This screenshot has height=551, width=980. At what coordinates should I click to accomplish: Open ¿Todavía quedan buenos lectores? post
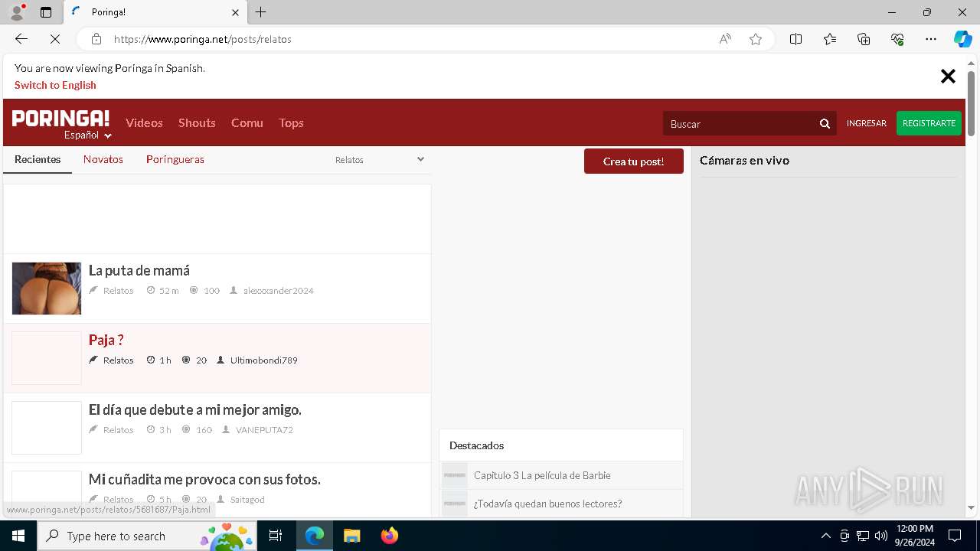[x=547, y=504]
